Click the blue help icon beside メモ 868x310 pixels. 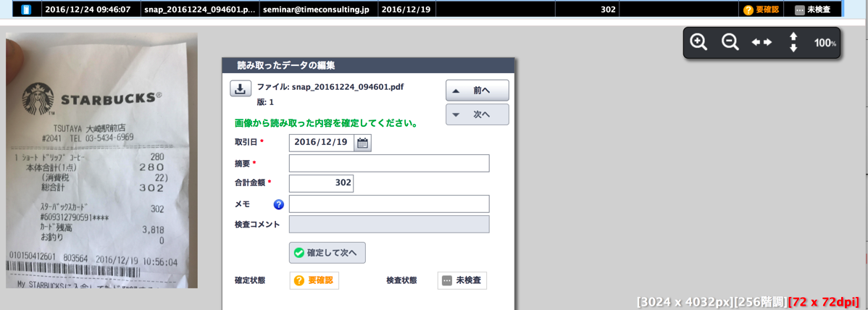coord(279,204)
